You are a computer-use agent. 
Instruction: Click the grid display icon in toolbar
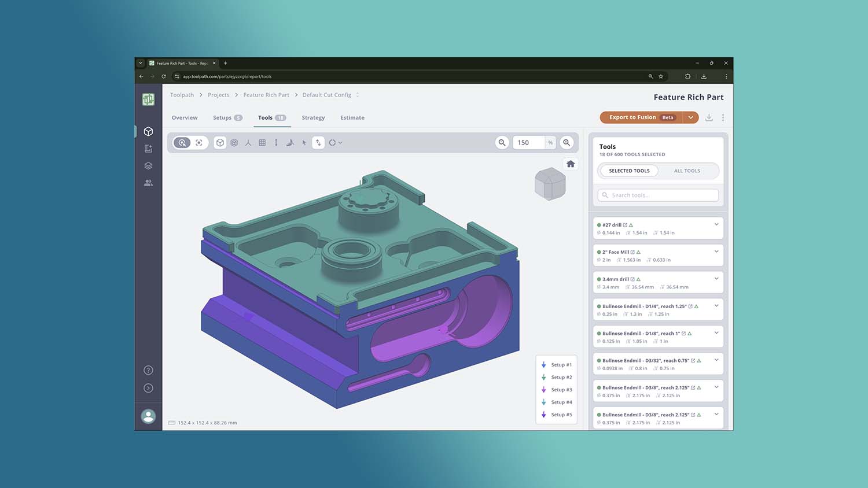(262, 143)
